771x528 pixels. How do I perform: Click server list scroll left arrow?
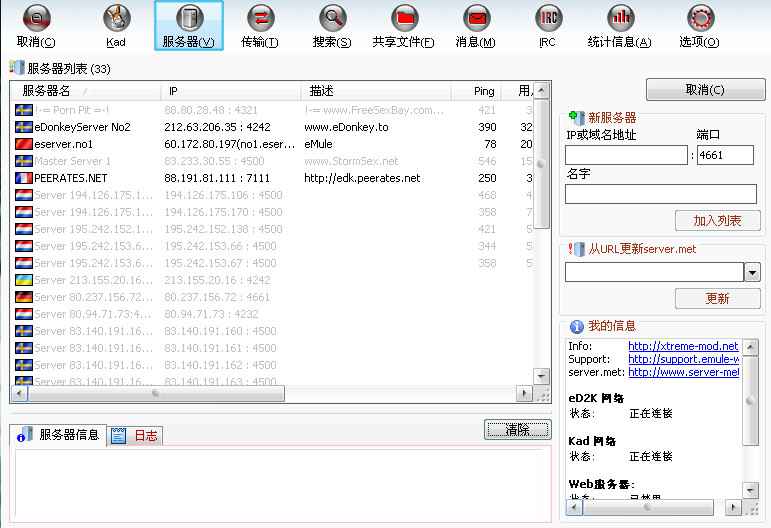pyautogui.click(x=19, y=394)
